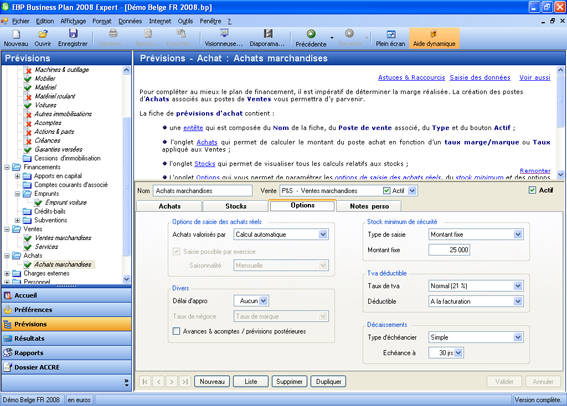The height and width of the screenshot is (406, 567).
Task: Go to last record navigation arrow
Action: point(185,381)
